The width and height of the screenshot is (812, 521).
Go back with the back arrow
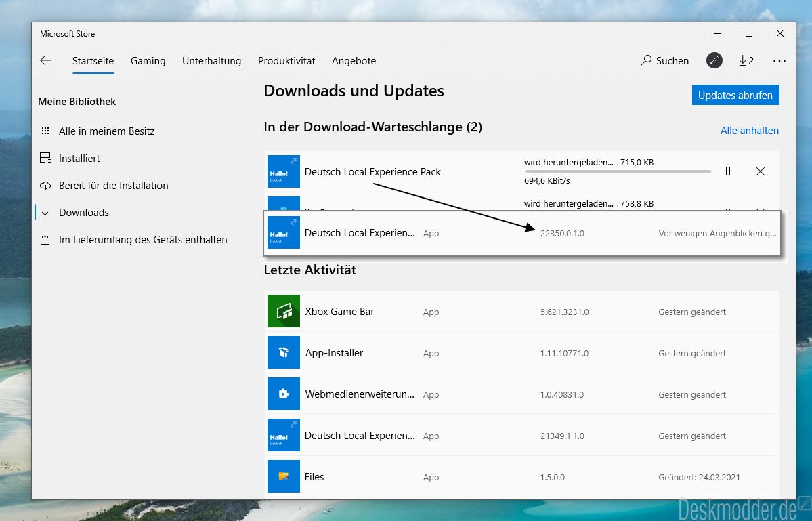45,60
